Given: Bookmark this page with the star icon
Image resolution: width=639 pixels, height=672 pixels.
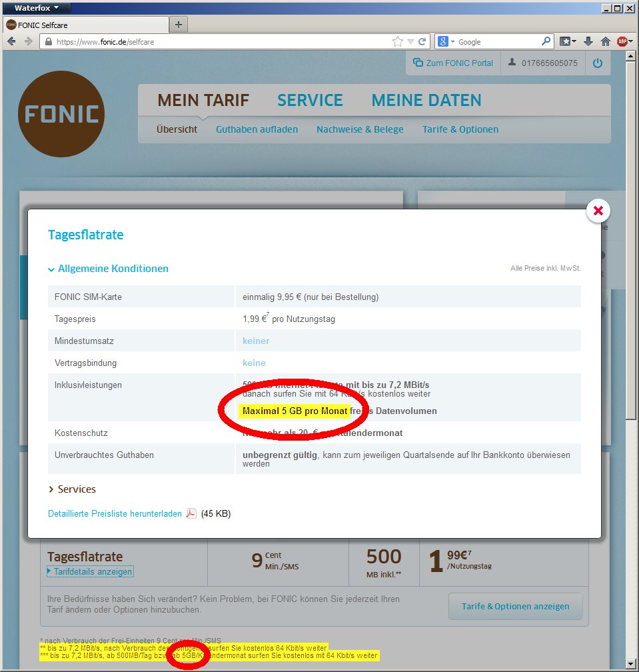Looking at the screenshot, I should click(x=397, y=41).
